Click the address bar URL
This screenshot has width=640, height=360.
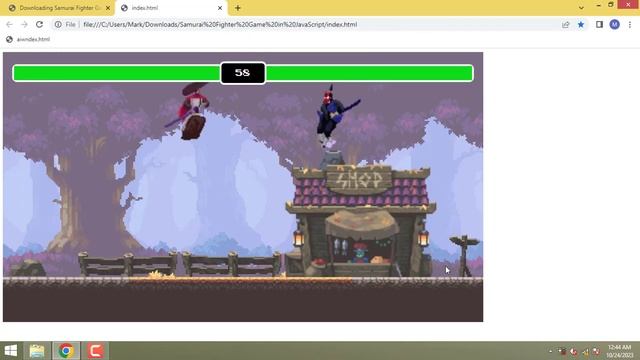pyautogui.click(x=220, y=24)
